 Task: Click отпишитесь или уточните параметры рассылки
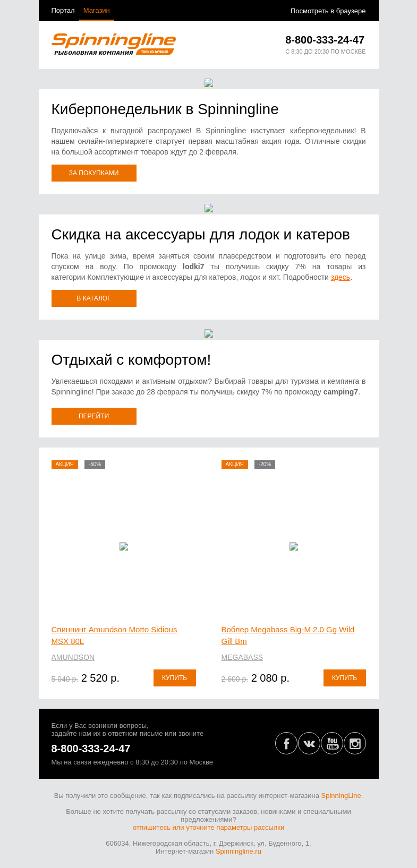208,828
